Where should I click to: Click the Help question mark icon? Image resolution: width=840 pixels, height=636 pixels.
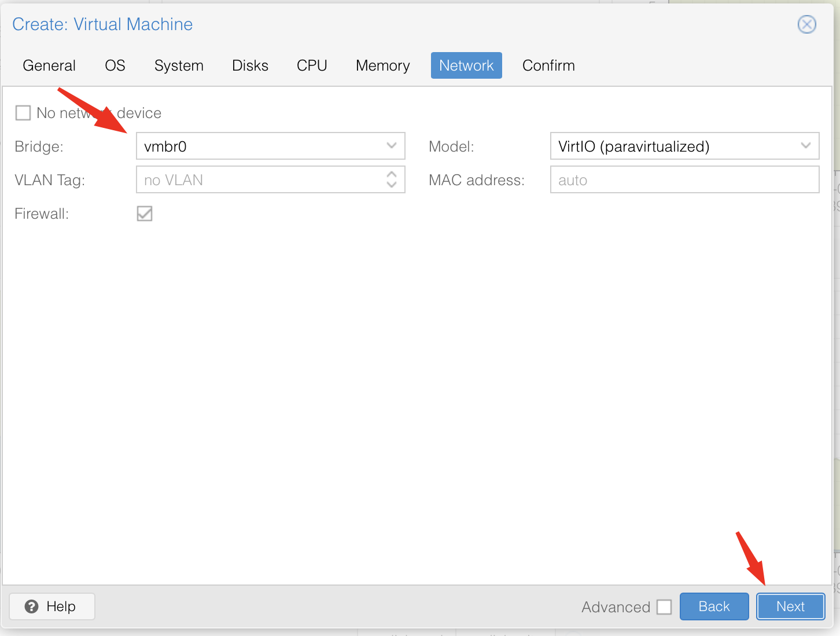32,606
